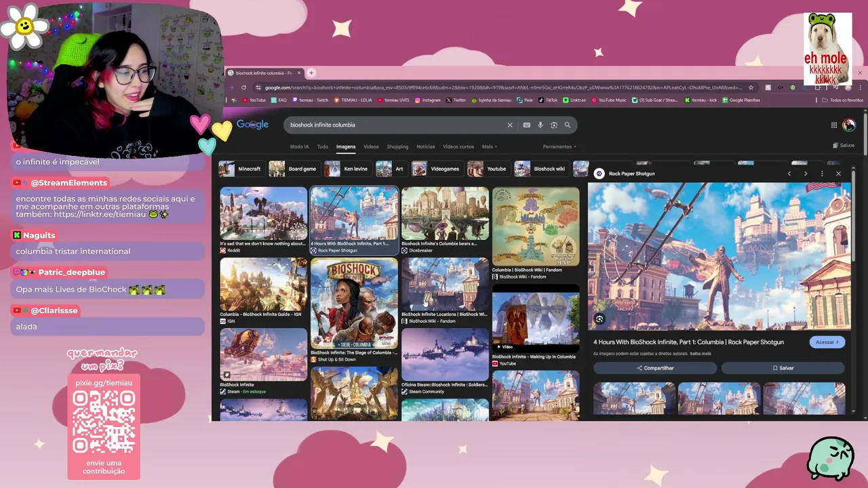Screen dimensions: 868x488
Task: Open preview panel three-dot options
Action: point(822,174)
